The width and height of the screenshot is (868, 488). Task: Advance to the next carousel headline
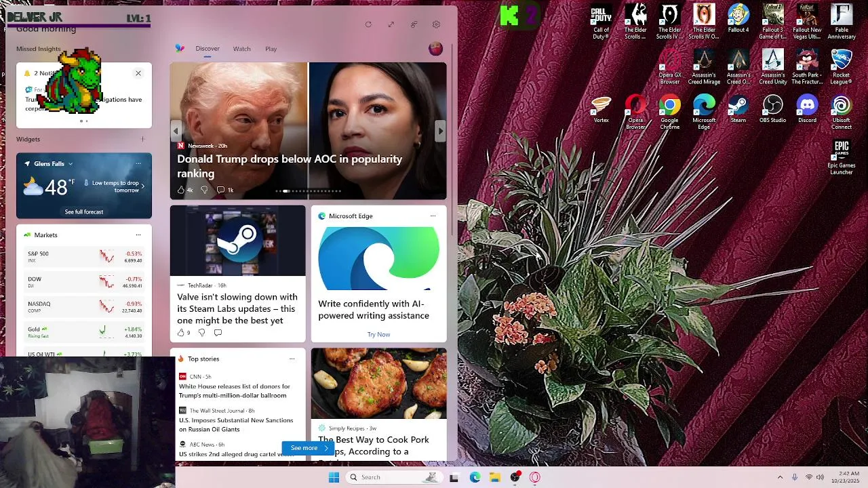(x=441, y=131)
